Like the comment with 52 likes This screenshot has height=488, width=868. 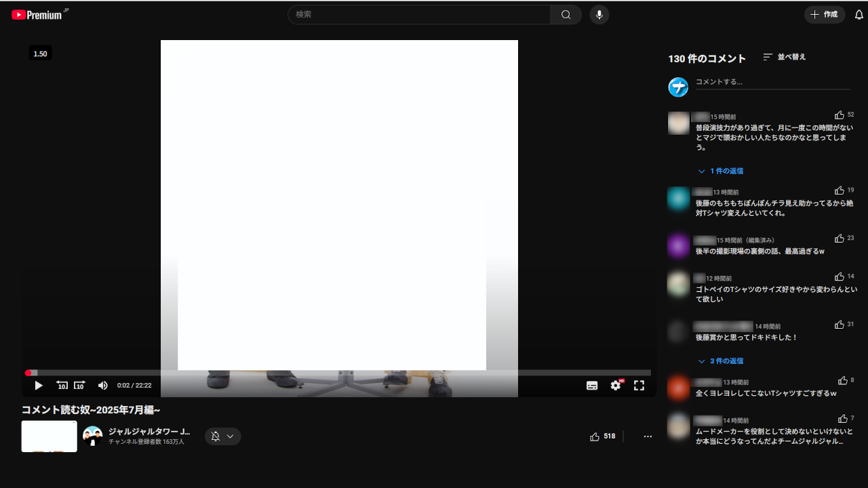[840, 115]
